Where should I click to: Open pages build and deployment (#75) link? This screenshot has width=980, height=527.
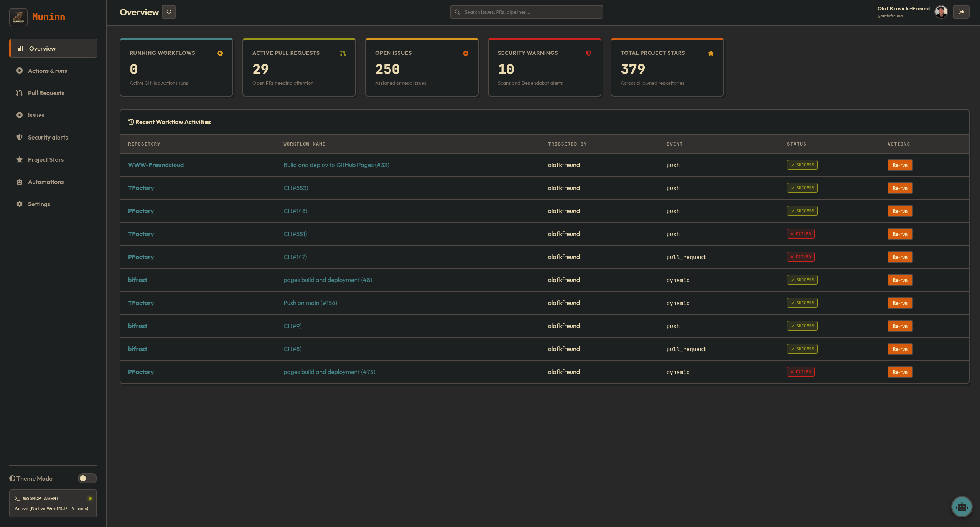tap(329, 372)
